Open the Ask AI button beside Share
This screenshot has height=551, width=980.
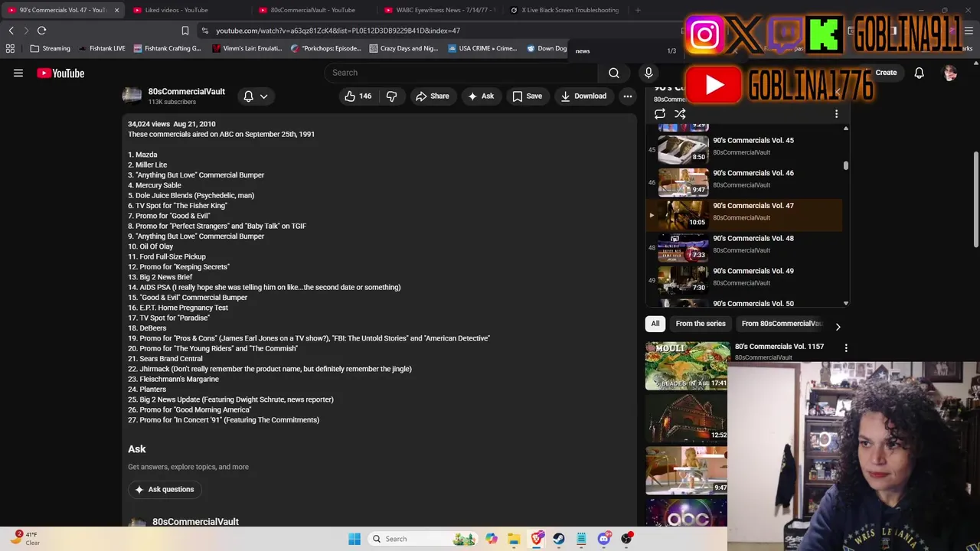pos(481,96)
